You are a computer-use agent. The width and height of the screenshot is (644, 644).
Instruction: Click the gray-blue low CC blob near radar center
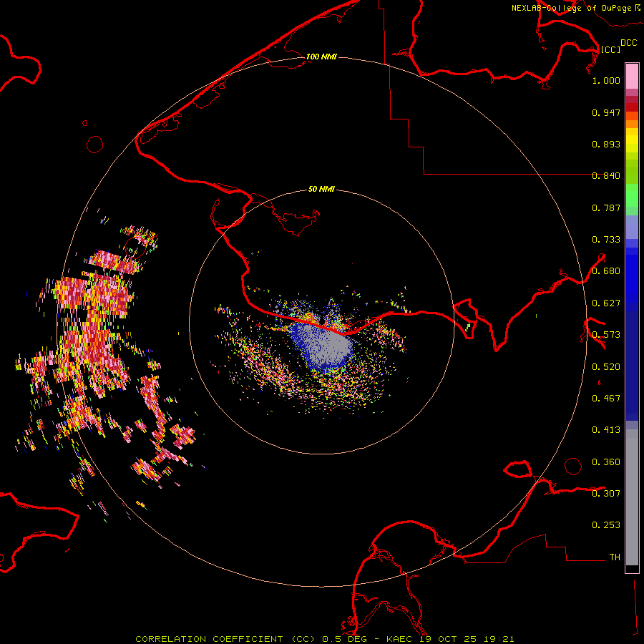pos(324,346)
